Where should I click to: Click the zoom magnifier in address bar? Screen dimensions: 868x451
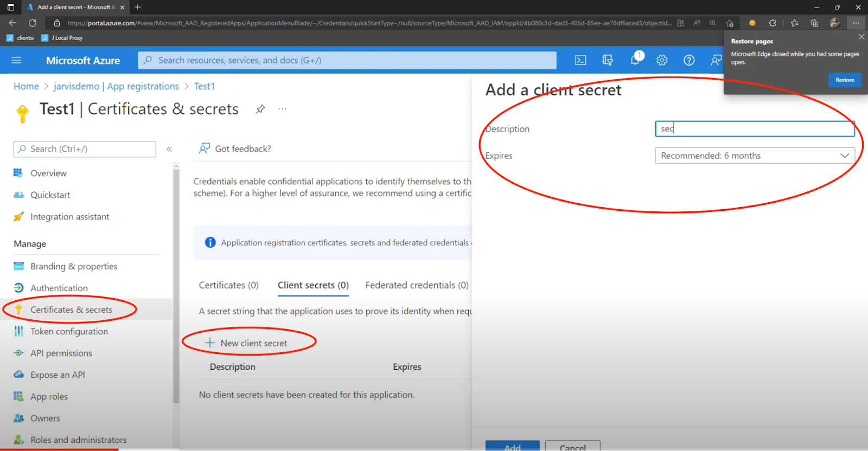[713, 23]
